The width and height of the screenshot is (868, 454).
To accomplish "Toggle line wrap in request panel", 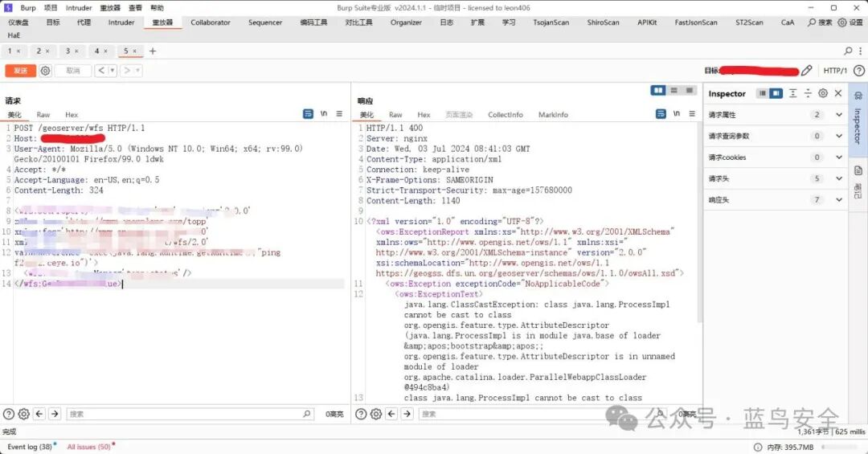I will pos(309,113).
